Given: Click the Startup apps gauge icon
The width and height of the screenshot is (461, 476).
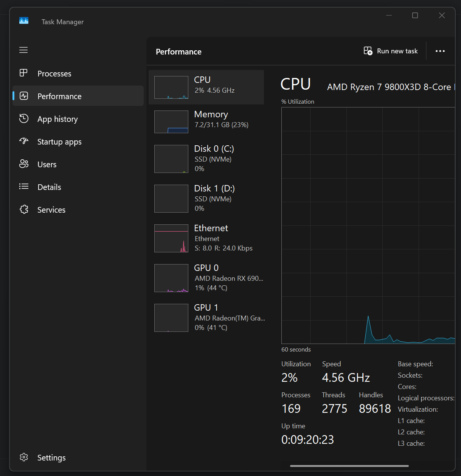Looking at the screenshot, I should pyautogui.click(x=24, y=141).
